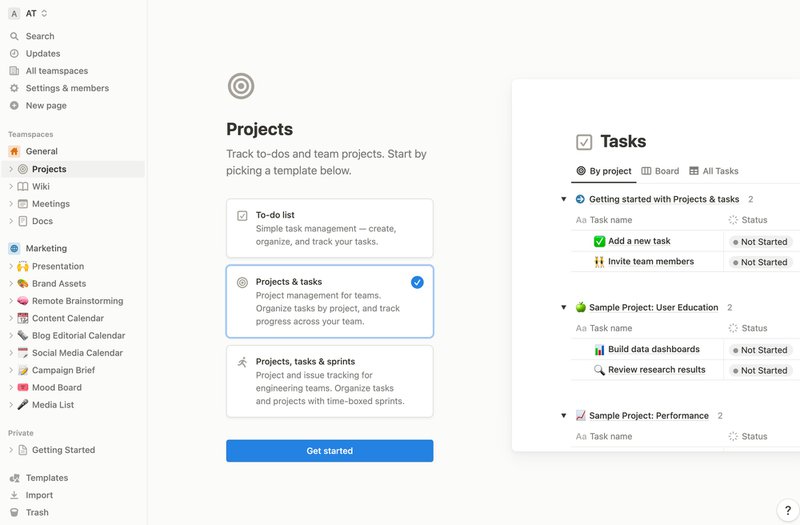Choose Projects, tasks & sprints template

coord(329,381)
